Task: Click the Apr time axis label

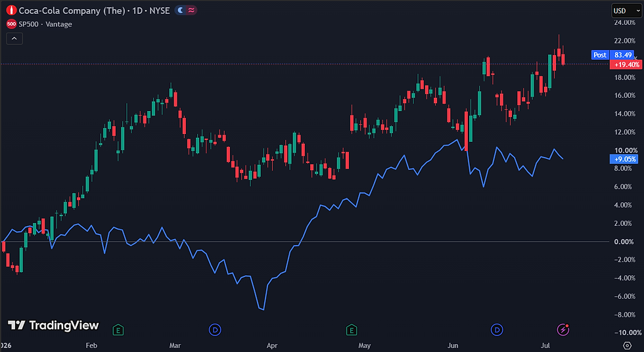Action: click(x=272, y=345)
